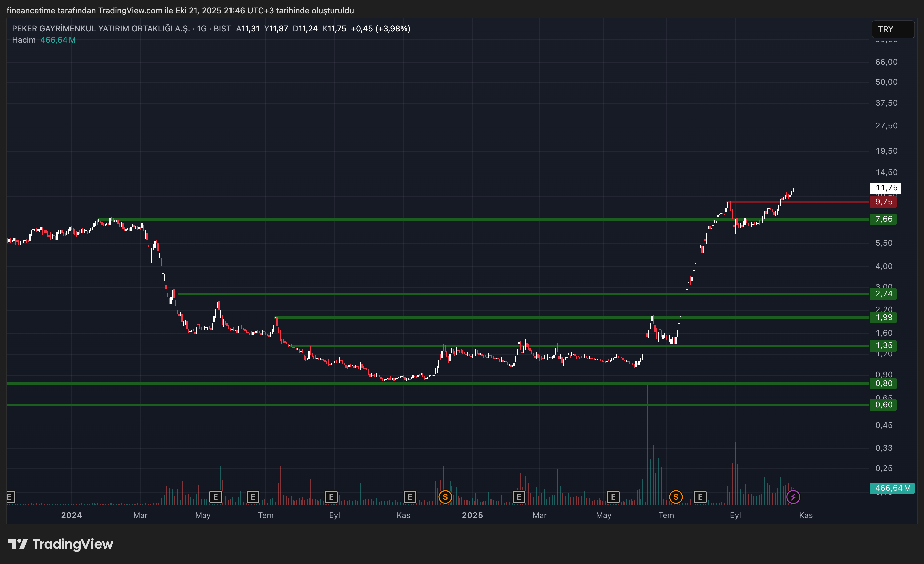924x564 pixels.
Task: Click the "E" earnings marker near Mar 2025
Action: pyautogui.click(x=519, y=497)
